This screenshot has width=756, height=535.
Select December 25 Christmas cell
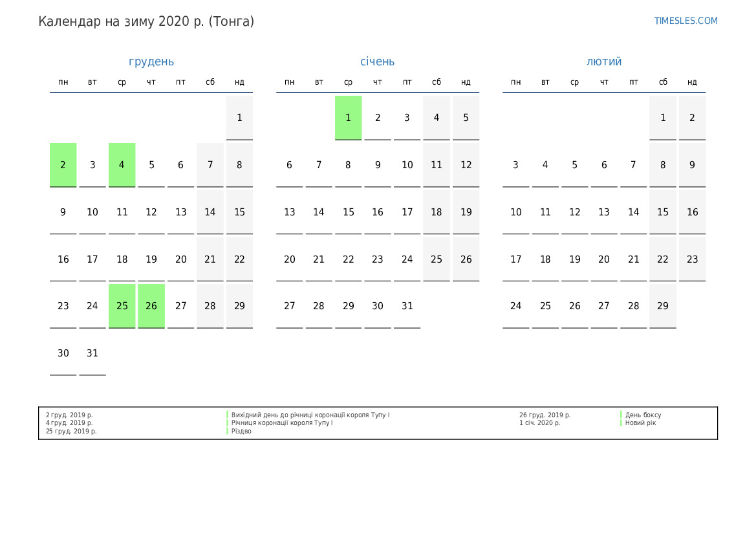(x=122, y=306)
